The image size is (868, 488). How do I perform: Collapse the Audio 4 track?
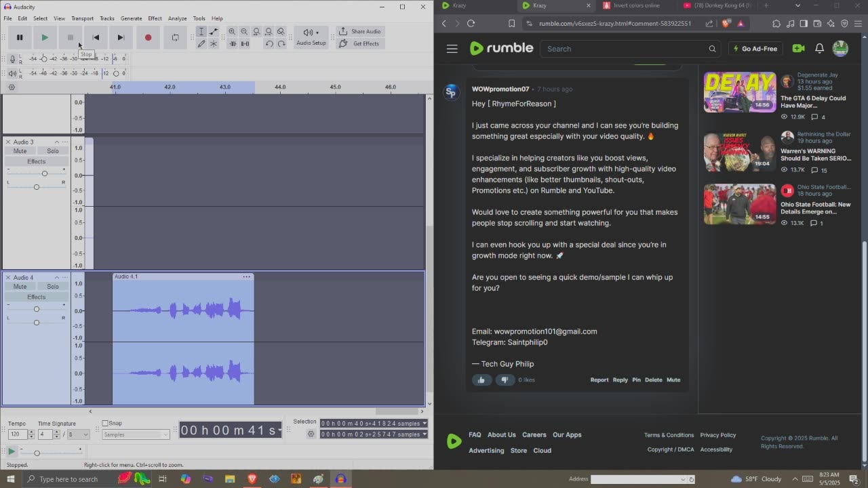pyautogui.click(x=56, y=277)
